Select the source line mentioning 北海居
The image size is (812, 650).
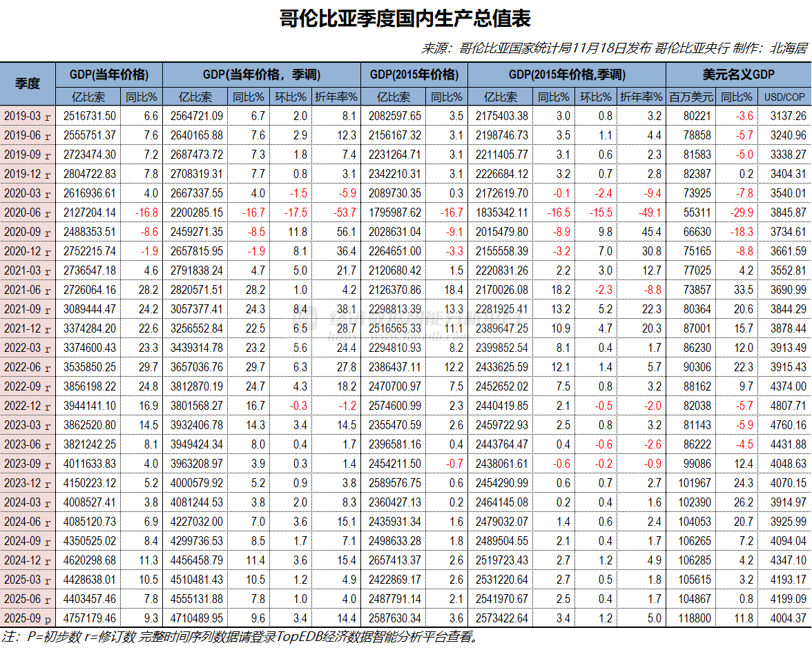610,48
